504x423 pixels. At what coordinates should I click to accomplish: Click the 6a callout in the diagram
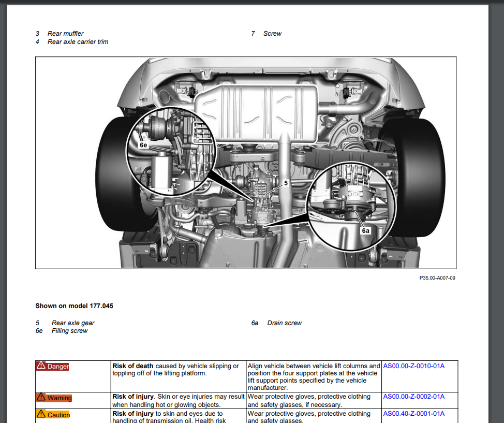[365, 230]
